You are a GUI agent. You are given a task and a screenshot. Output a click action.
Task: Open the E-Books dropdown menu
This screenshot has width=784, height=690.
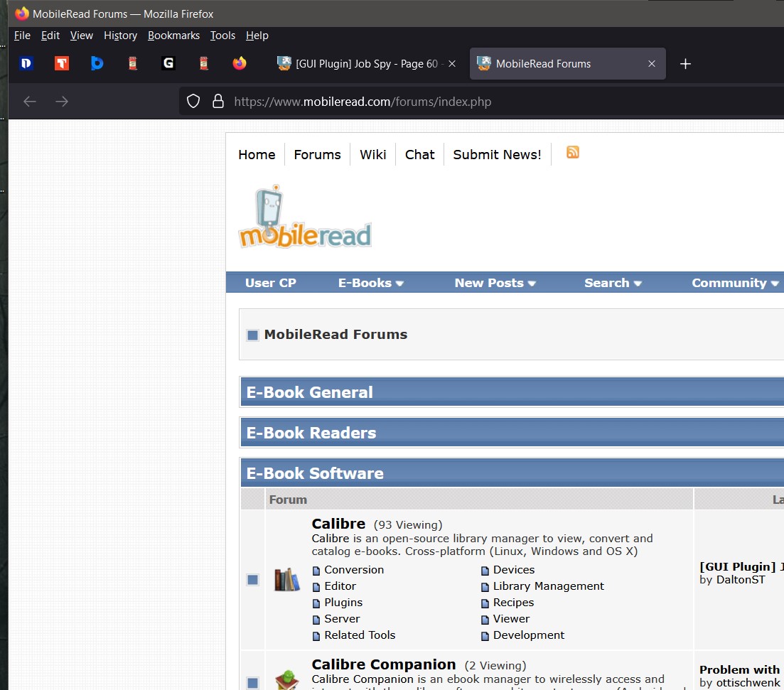pyautogui.click(x=370, y=283)
